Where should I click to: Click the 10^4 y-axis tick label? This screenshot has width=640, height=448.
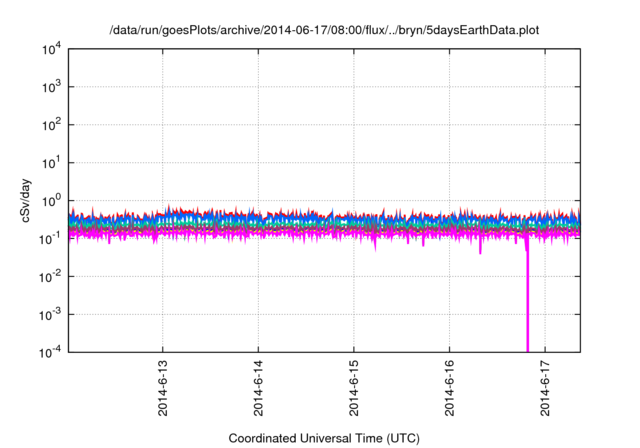coord(51,50)
